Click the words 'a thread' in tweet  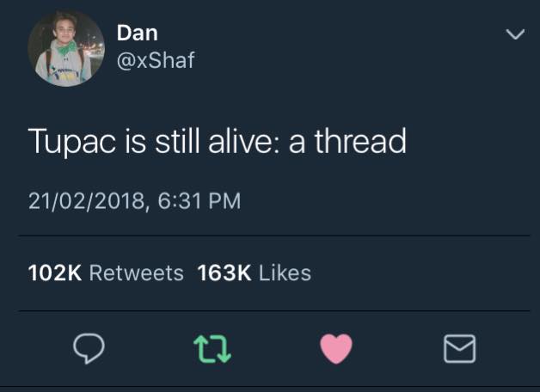348,141
